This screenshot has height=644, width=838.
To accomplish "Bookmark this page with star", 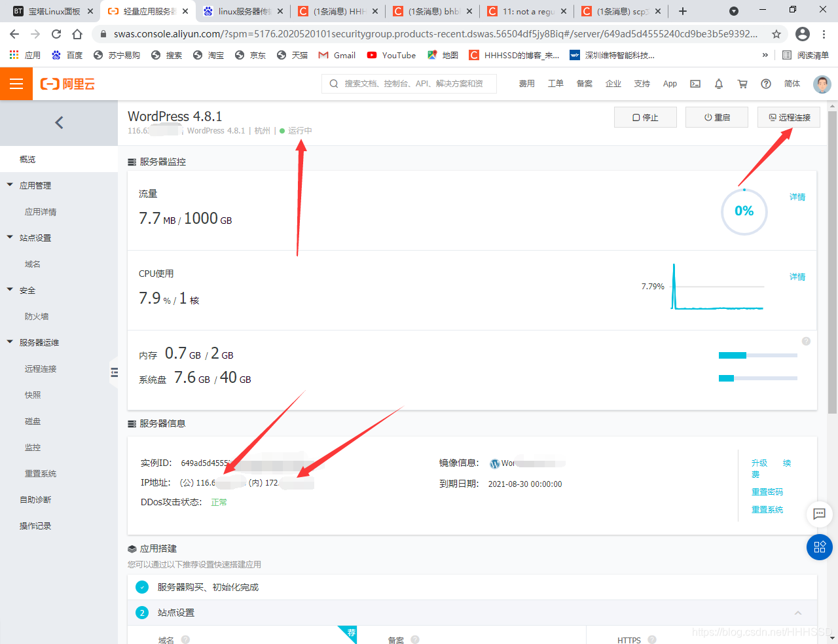I will [776, 34].
